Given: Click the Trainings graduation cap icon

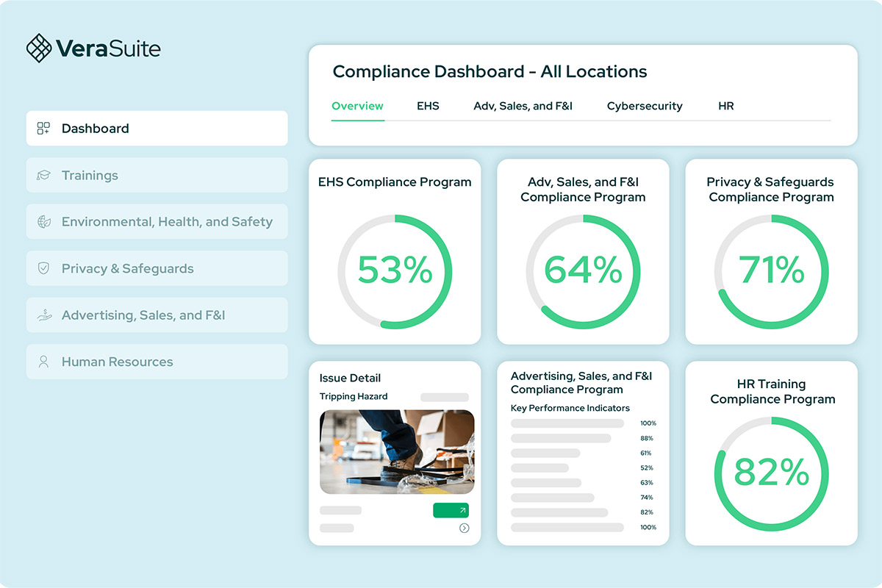Looking at the screenshot, I should pos(43,176).
